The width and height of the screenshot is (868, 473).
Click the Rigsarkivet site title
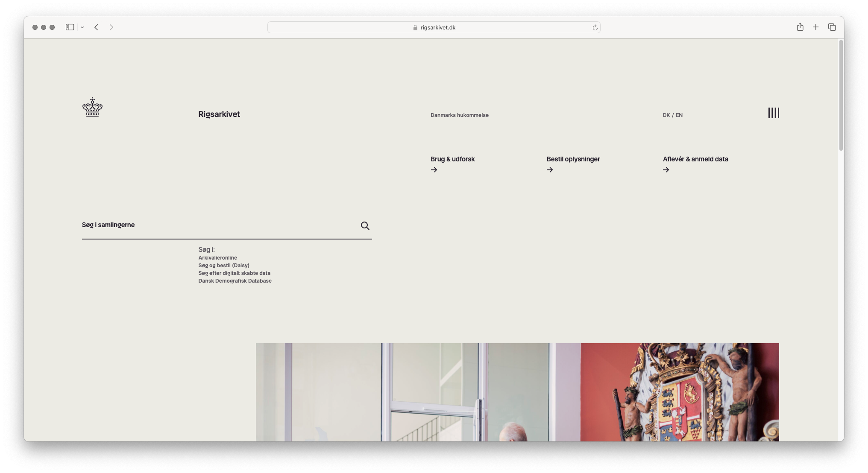pyautogui.click(x=219, y=114)
